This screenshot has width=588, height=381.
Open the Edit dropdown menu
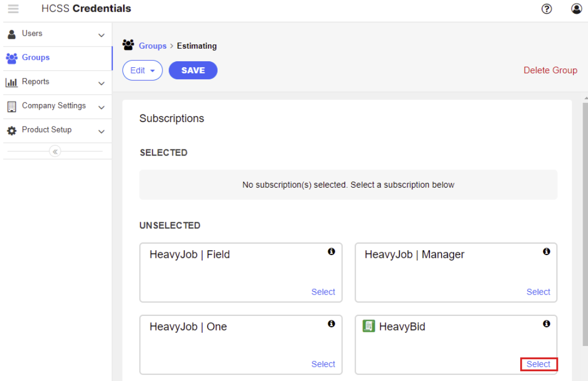coord(142,70)
